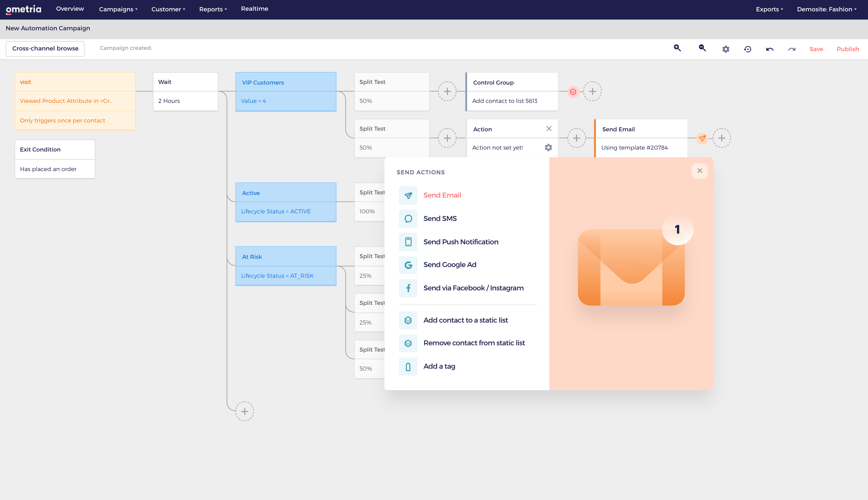The image size is (868, 500).
Task: Click the zoom in magnifier icon
Action: pos(677,48)
